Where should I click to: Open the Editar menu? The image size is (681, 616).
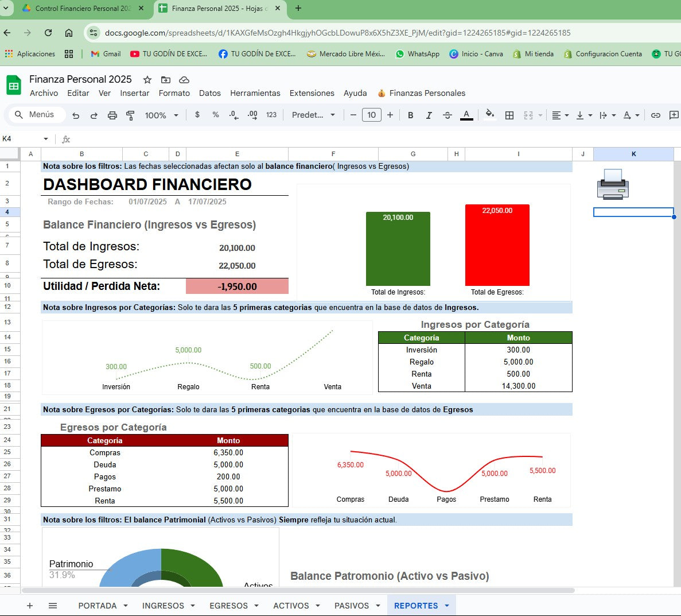[x=78, y=93]
